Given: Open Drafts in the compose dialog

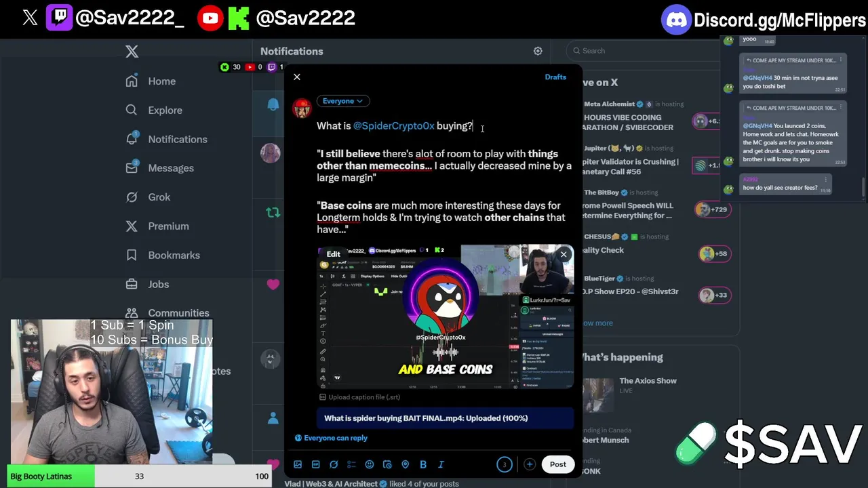Looking at the screenshot, I should [x=555, y=77].
